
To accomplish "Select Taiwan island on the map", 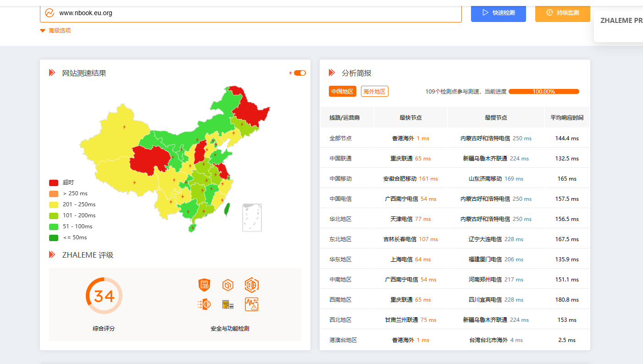I will click(226, 210).
